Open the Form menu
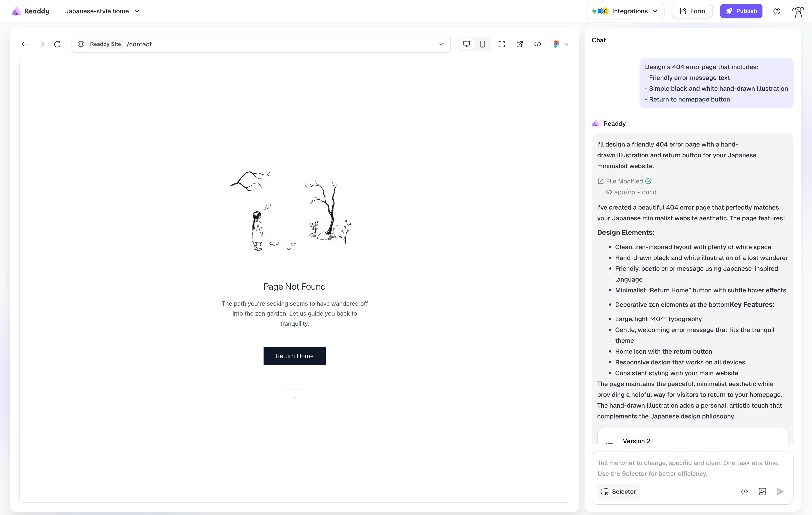Viewport: 812px width, 515px height. (692, 11)
